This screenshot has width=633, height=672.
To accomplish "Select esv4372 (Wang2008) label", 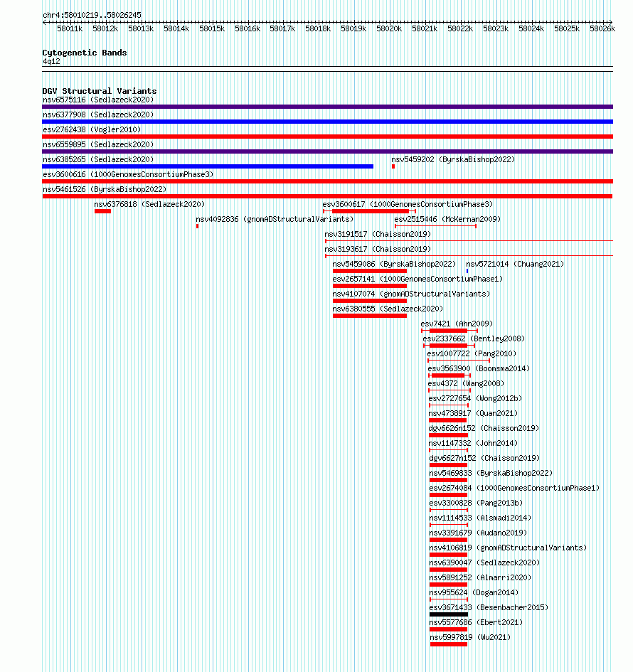I will point(467,383).
